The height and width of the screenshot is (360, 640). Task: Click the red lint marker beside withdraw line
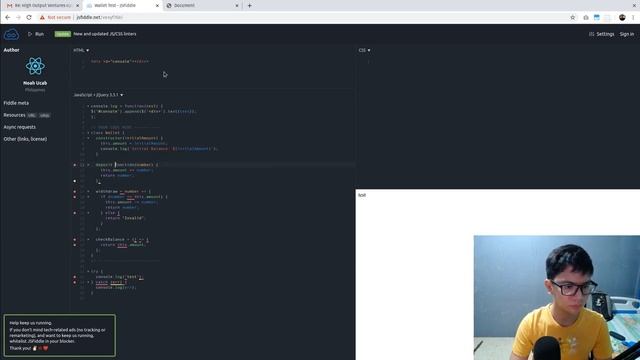pos(75,191)
